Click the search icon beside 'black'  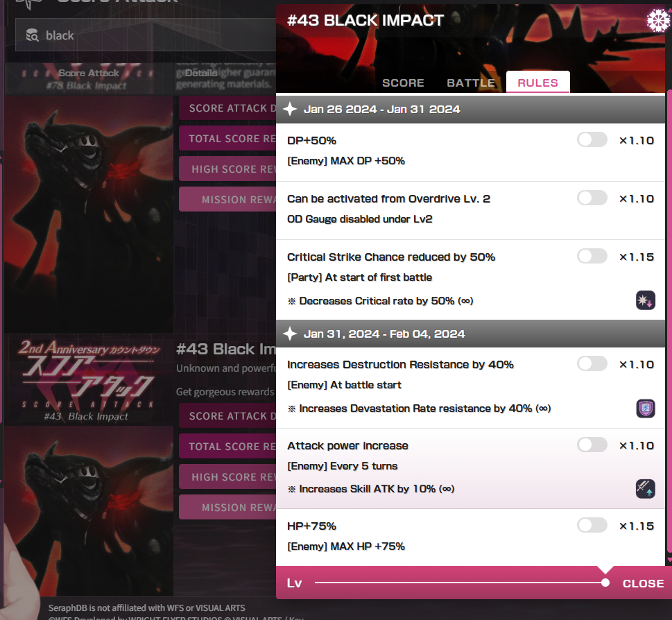32,35
